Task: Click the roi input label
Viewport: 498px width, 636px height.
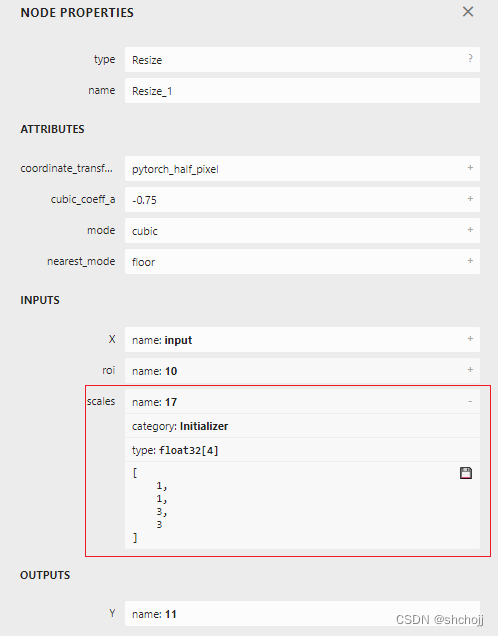Action: coord(108,370)
